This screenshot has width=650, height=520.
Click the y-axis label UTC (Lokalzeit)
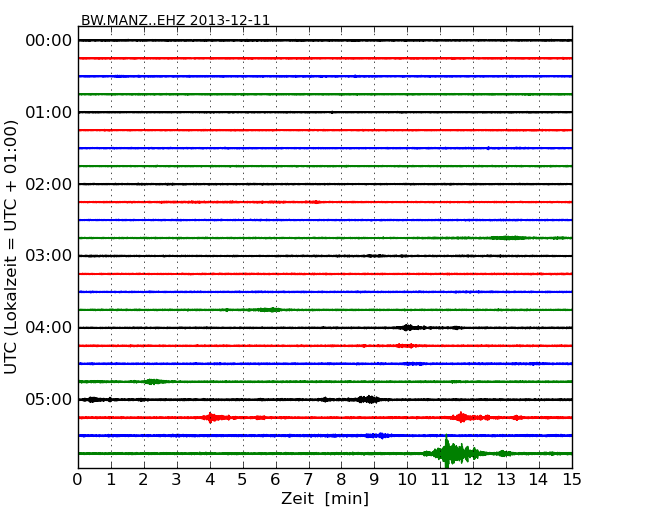coord(12,246)
